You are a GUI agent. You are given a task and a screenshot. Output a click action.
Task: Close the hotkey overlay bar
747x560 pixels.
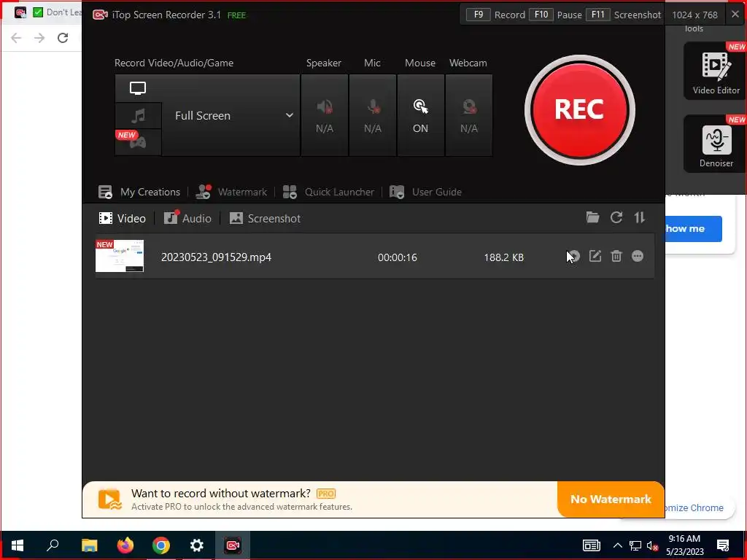tap(735, 15)
